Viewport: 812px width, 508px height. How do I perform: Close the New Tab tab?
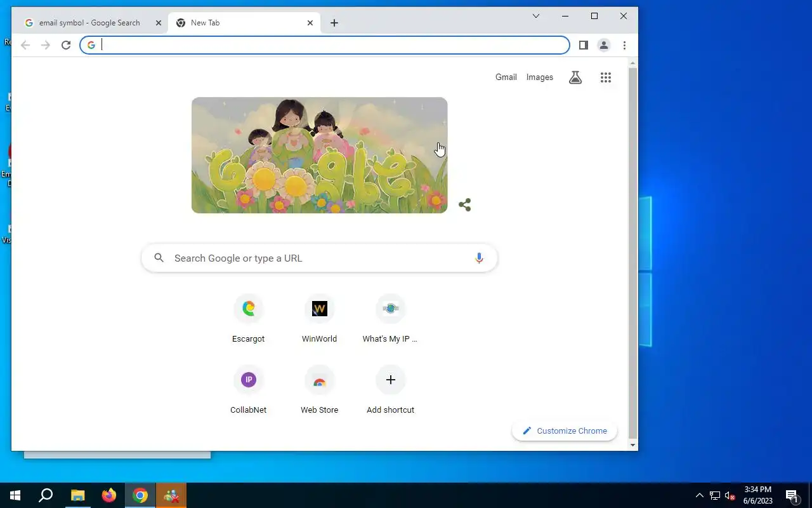click(x=310, y=23)
